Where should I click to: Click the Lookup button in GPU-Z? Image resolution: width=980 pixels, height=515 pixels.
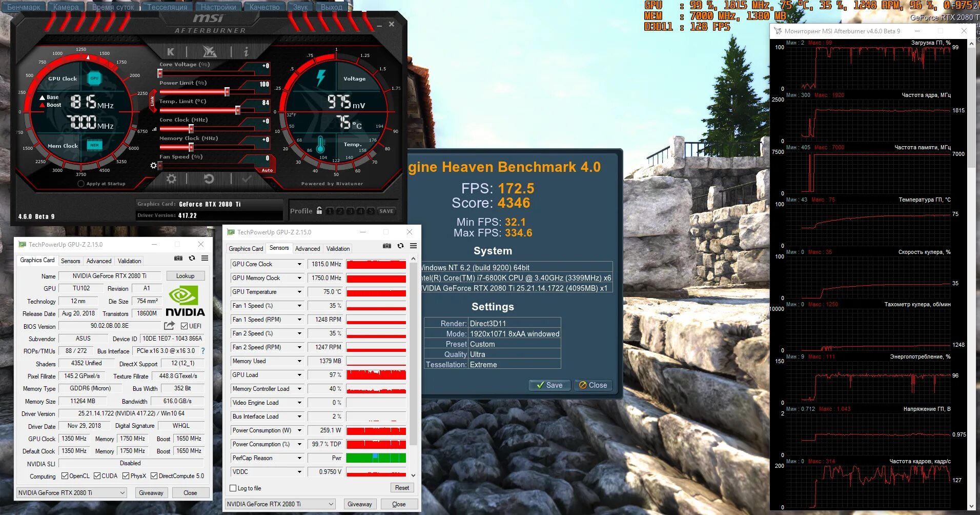tap(185, 276)
